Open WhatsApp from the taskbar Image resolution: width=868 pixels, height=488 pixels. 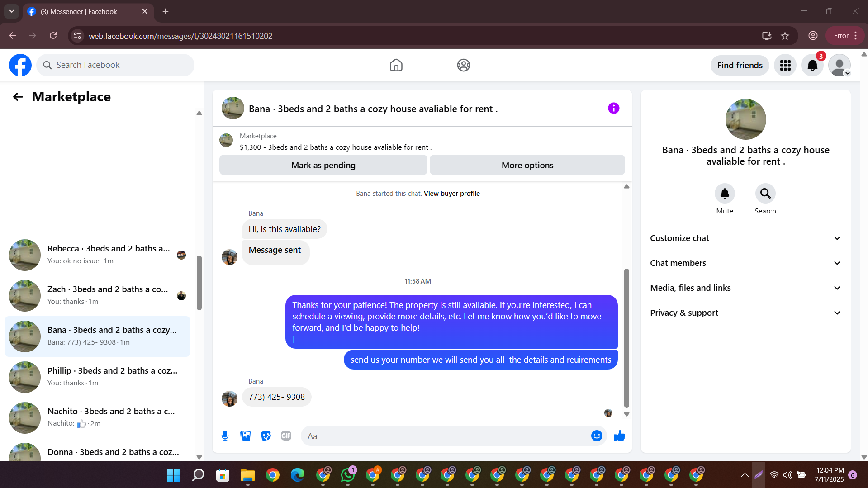(x=348, y=475)
